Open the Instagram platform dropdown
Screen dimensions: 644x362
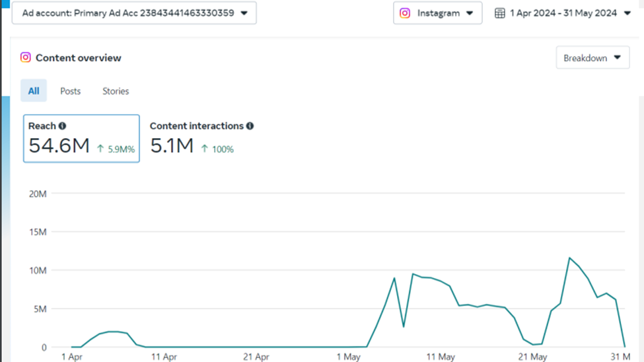437,13
